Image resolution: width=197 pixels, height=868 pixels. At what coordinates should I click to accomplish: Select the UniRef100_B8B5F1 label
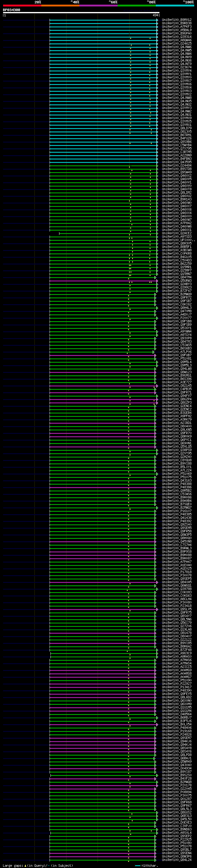point(177,247)
